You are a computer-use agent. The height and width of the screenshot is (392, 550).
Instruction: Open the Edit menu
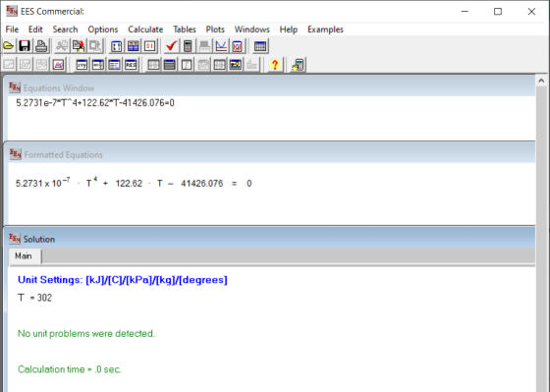pos(35,29)
